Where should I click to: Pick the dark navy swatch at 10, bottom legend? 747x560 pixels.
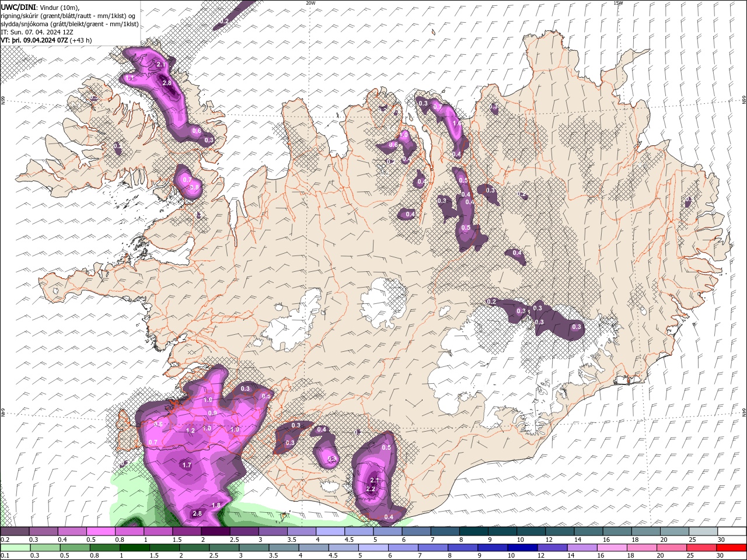point(522,548)
